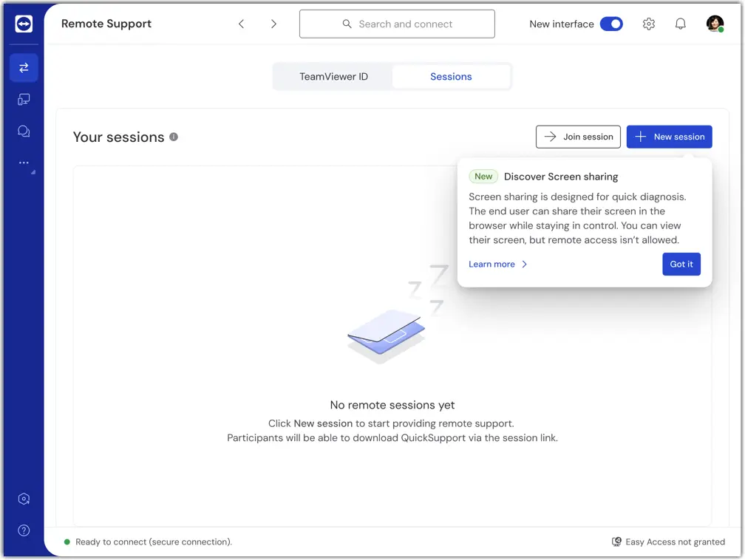Image resolution: width=745 pixels, height=560 pixels.
Task: Open the Remote Support sidebar icon
Action: coord(24,67)
